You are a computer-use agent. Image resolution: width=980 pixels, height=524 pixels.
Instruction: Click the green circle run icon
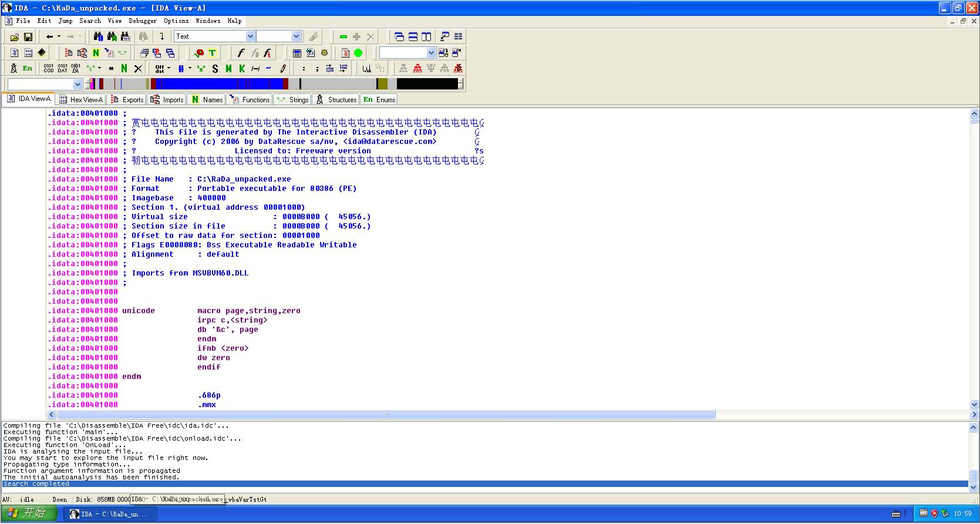tap(358, 53)
